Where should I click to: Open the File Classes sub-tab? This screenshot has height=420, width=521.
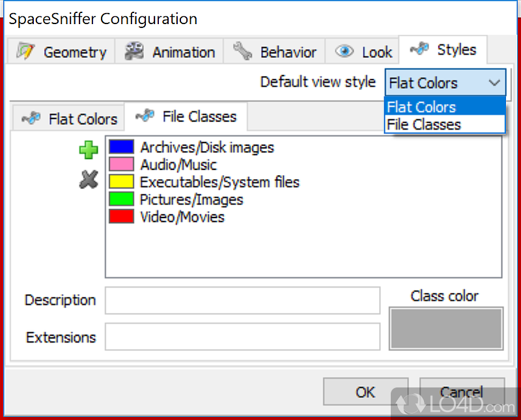186,117
